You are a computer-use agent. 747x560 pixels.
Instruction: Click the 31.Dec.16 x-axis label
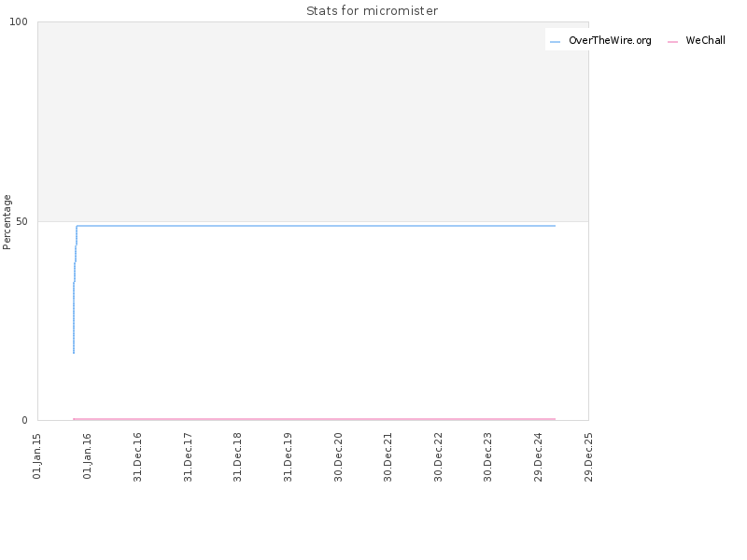pyautogui.click(x=137, y=456)
